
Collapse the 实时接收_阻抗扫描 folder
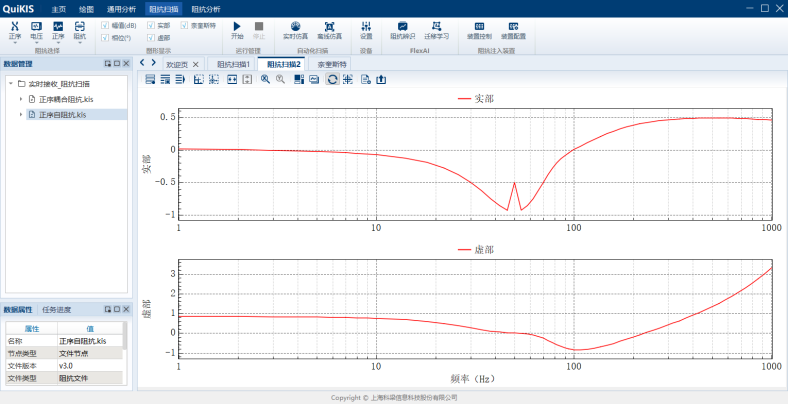(x=9, y=84)
